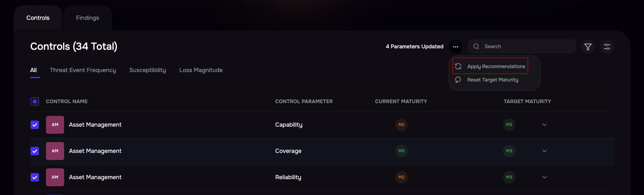Expand target maturity dropdown for Capability row
Screen dimensions: 644x195
544,125
